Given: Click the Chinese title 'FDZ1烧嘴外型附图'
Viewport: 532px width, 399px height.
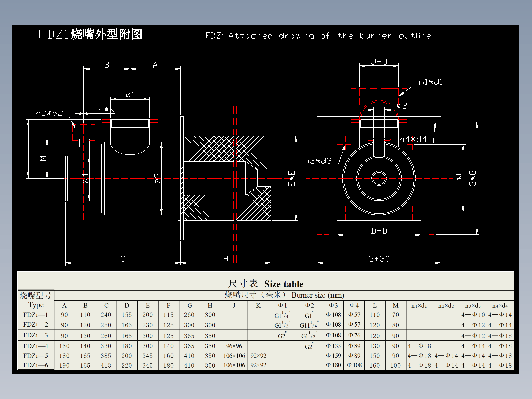Looking at the screenshot, I should [x=90, y=34].
